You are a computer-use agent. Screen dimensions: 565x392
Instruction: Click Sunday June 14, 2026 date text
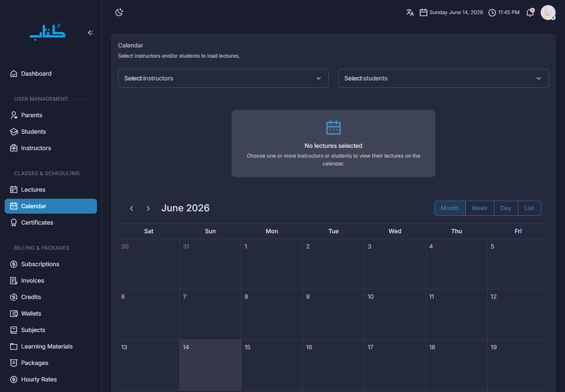point(456,13)
